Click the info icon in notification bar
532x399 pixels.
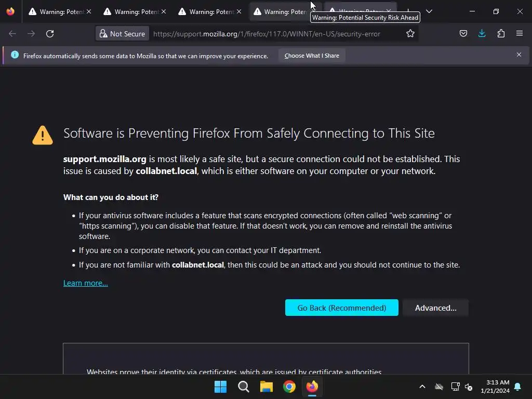point(15,55)
